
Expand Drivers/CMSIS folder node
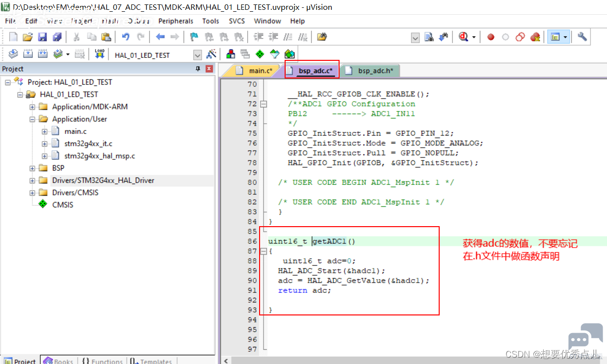click(x=32, y=193)
